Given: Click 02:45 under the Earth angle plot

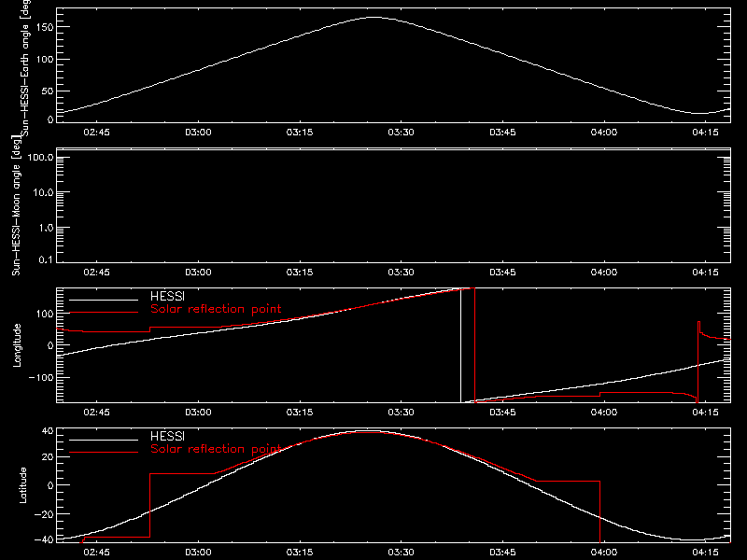Looking at the screenshot, I should click(x=97, y=133).
